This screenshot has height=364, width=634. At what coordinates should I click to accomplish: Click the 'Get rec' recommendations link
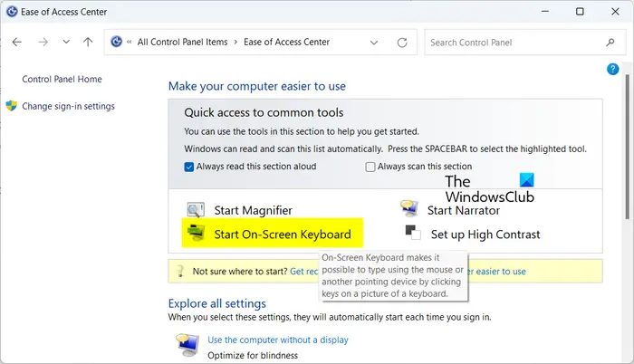coord(304,272)
